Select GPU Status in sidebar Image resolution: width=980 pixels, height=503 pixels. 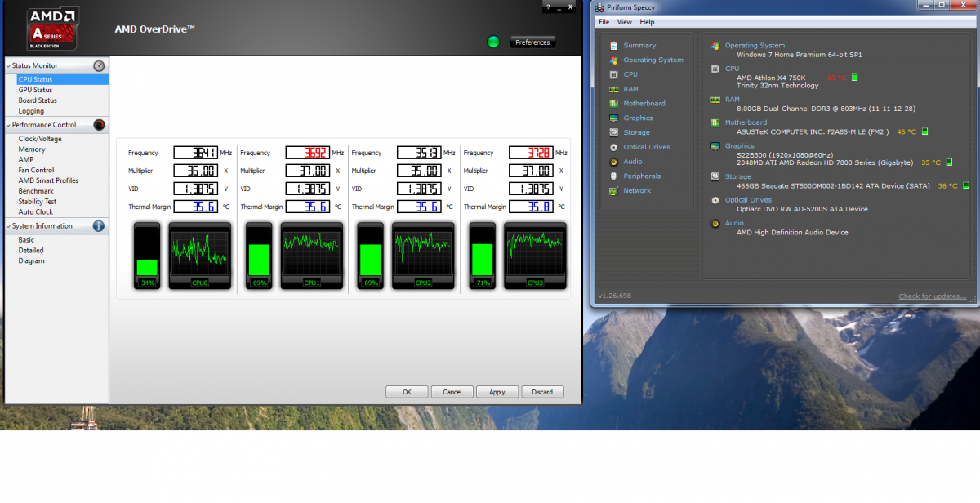[x=35, y=90]
